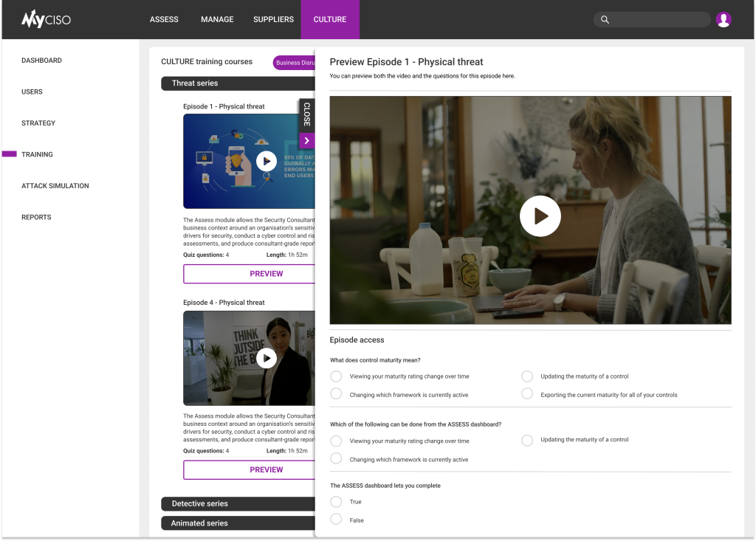Open the SUPPLIERS tab
The image size is (756, 541).
coord(273,19)
